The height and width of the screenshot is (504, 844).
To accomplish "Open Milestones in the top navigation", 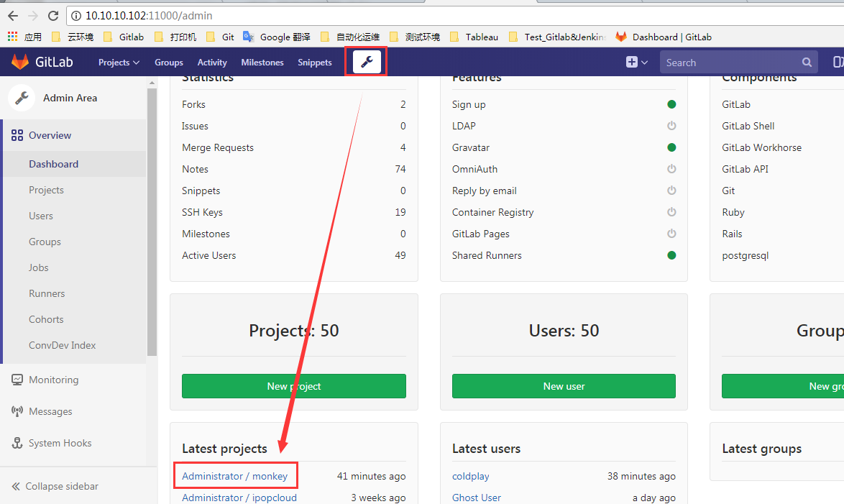I will click(262, 63).
